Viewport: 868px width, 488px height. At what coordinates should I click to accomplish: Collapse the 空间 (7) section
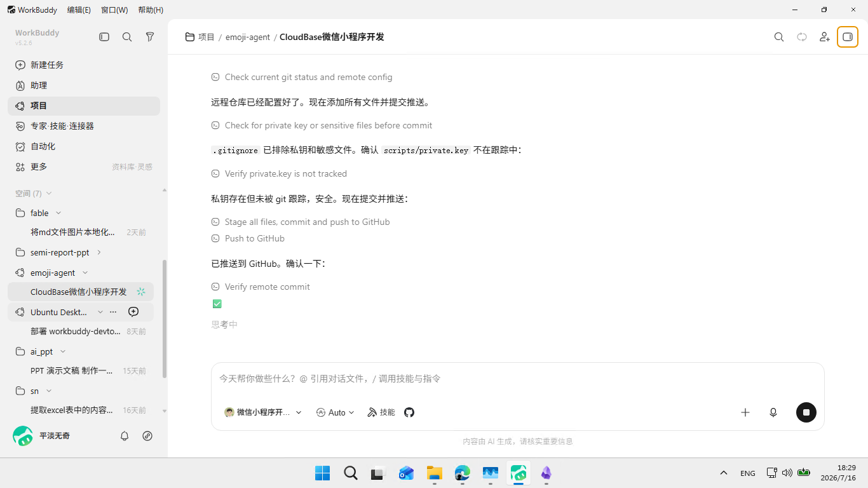coord(49,193)
